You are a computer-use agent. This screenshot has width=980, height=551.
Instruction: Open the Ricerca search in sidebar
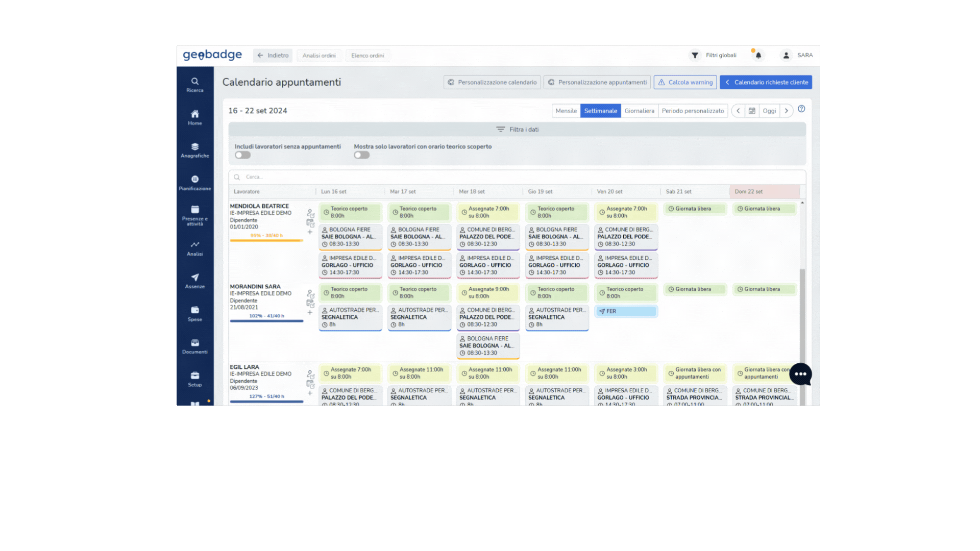click(x=195, y=85)
